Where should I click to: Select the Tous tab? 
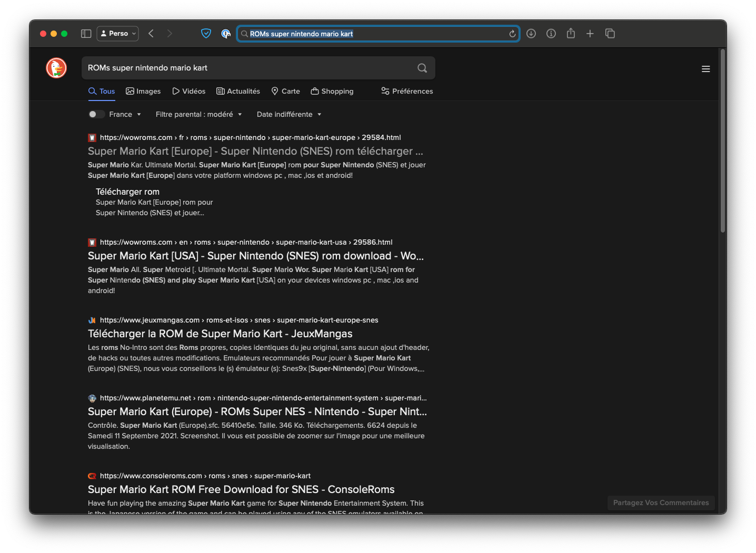point(102,91)
